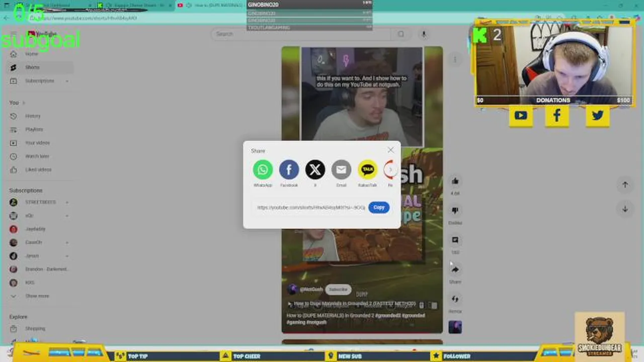This screenshot has width=644, height=362.
Task: Select Shorts in the sidebar
Action: pos(39,67)
